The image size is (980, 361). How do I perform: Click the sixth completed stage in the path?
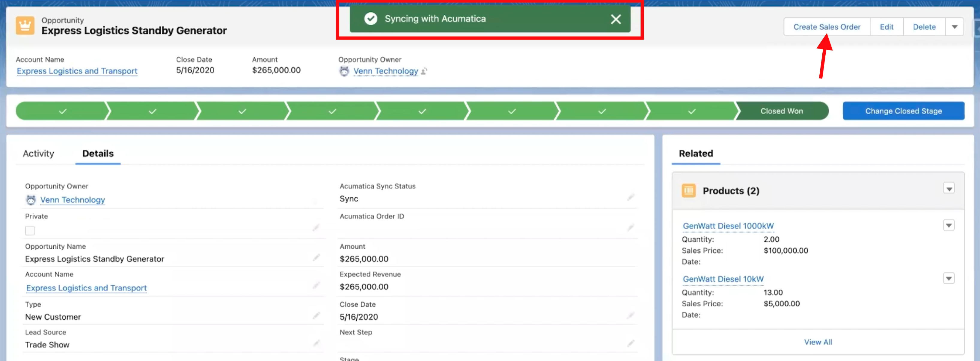[512, 111]
